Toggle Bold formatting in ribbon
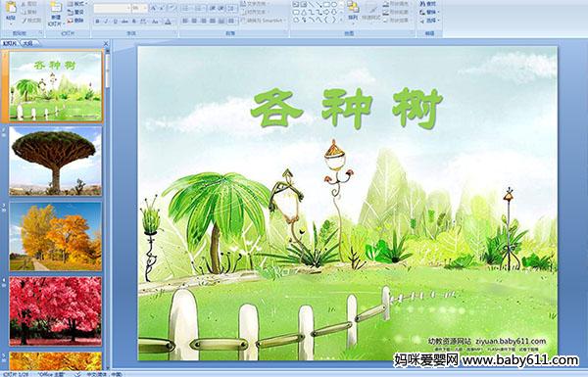The height and width of the screenshot is (377, 588). [97, 22]
